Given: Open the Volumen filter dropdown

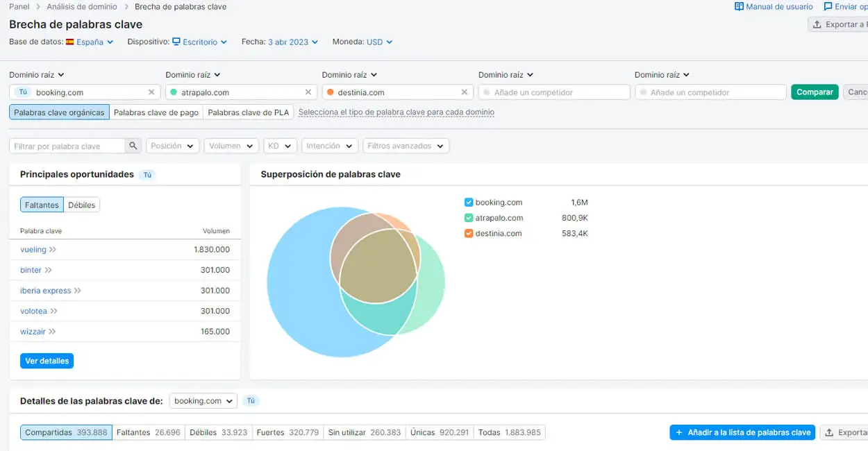Looking at the screenshot, I should click(231, 146).
